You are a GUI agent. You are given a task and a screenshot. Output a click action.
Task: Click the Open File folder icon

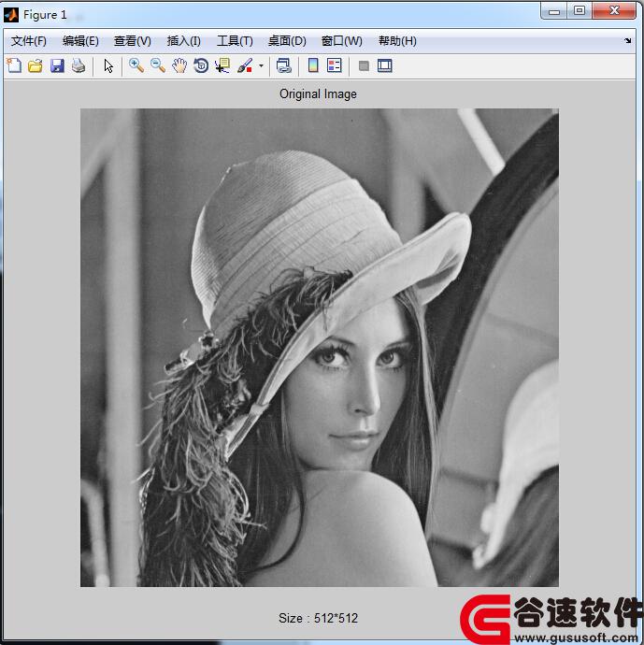pos(36,65)
